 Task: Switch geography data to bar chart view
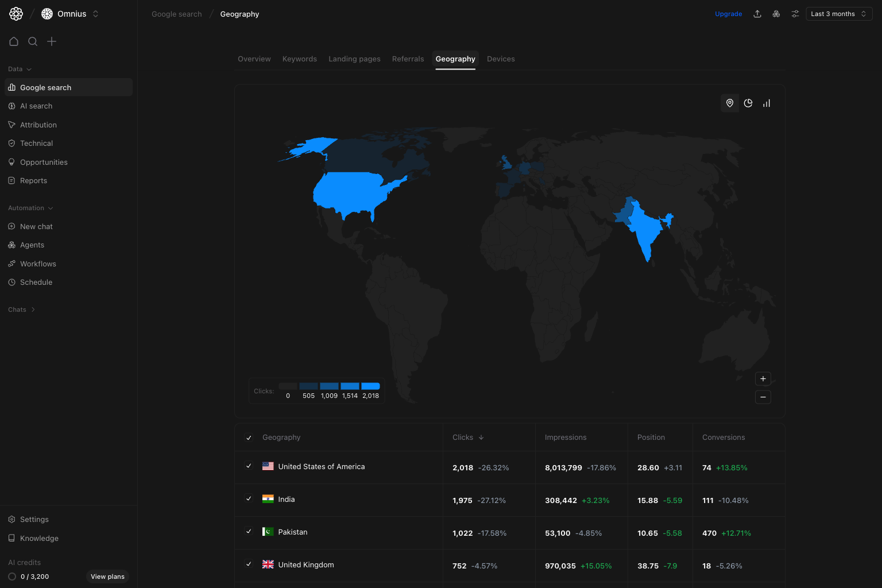767,103
